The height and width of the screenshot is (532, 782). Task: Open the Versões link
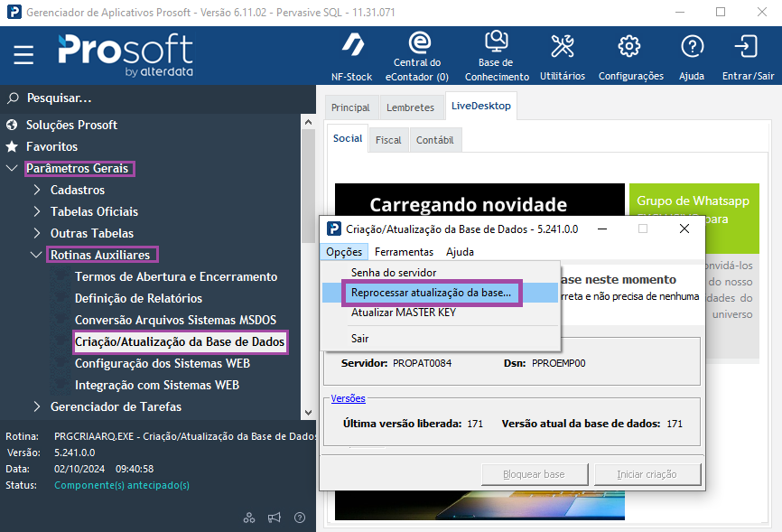(x=349, y=398)
